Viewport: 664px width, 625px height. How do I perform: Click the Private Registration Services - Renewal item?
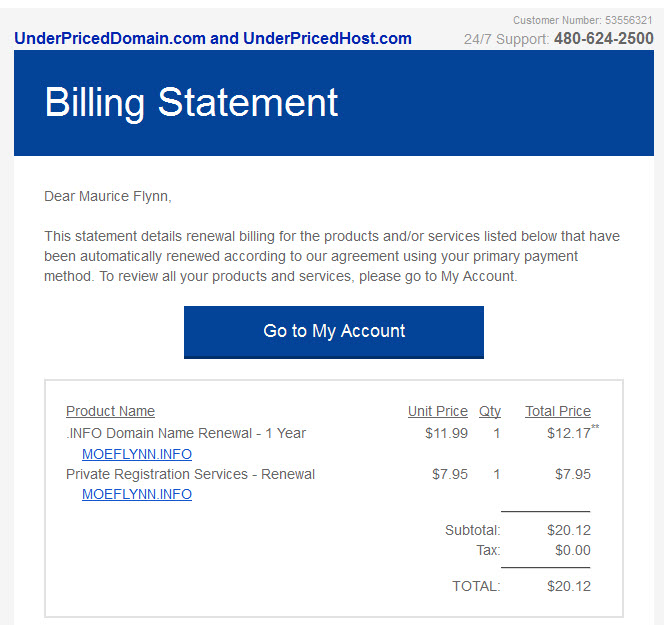(x=190, y=474)
